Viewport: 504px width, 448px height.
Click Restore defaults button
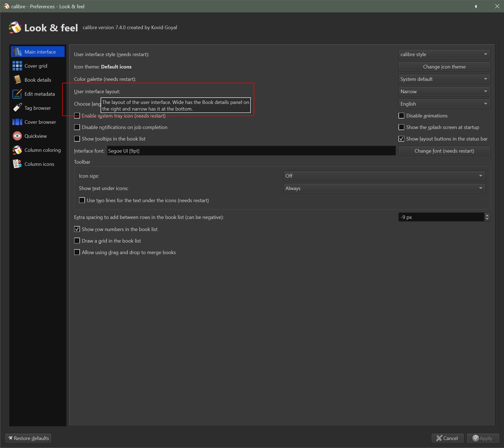tap(28, 438)
